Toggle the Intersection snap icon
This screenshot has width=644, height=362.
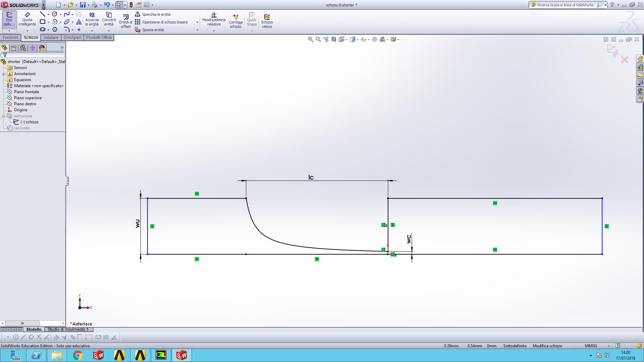point(39,337)
